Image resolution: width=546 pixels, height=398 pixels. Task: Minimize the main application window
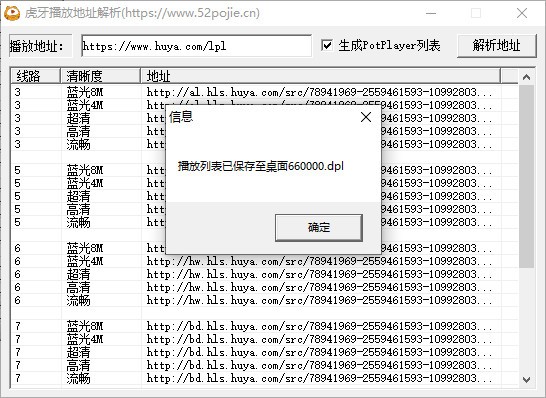click(x=431, y=13)
